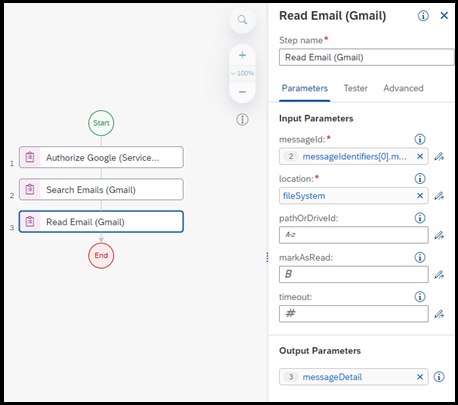The image size is (458, 405).
Task: Select Authorize Google (Service...) step
Action: pyautogui.click(x=101, y=157)
